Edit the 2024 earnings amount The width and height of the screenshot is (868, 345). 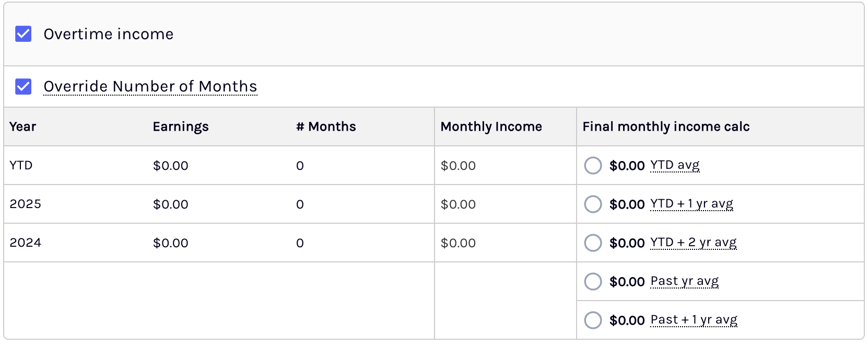[171, 243]
